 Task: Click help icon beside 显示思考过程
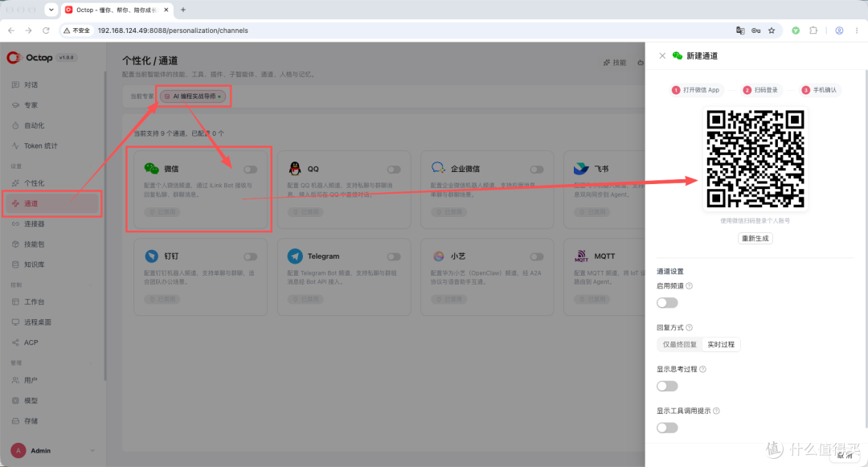(702, 369)
